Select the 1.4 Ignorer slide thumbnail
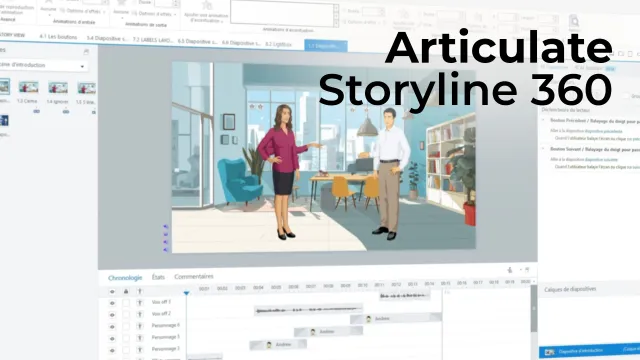The height and width of the screenshot is (360, 640). 58,88
